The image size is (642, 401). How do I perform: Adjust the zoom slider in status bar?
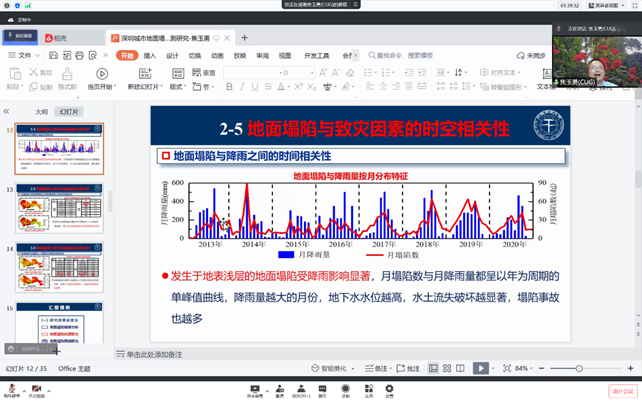tap(578, 368)
